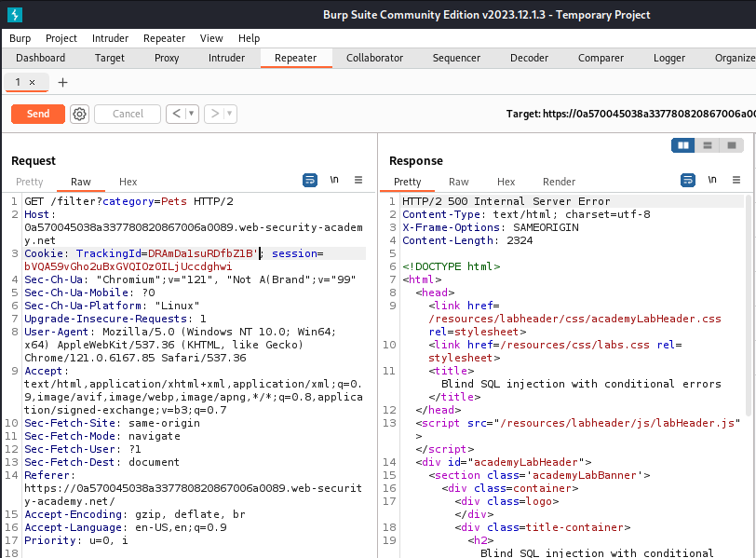Go back to previous request arrow

[177, 114]
